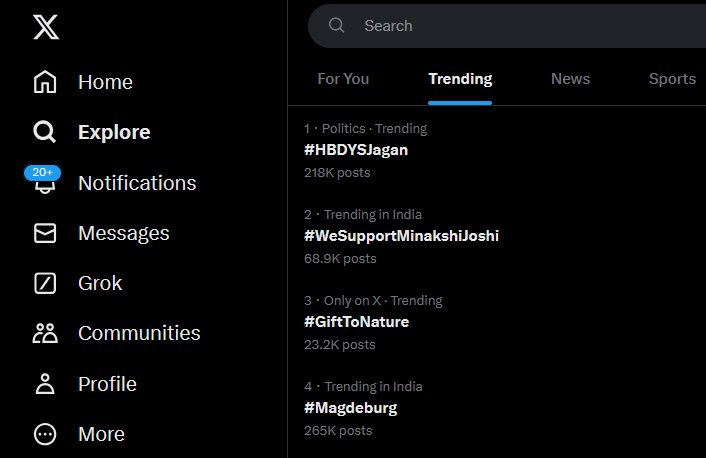The width and height of the screenshot is (706, 458).
Task: Click the Communities people icon
Action: [x=45, y=333]
